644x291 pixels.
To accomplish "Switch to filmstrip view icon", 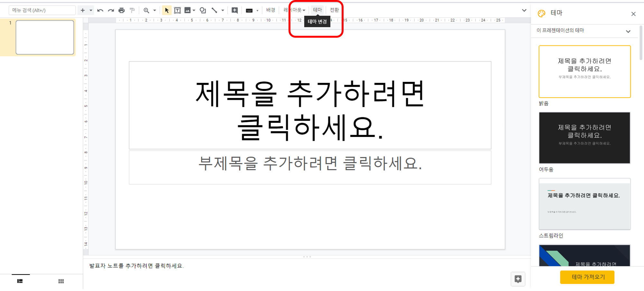I will click(20, 281).
